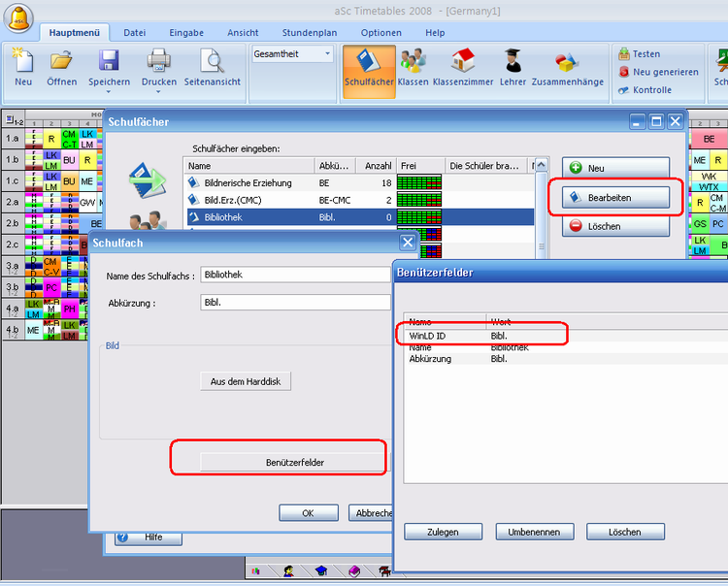
Task: Click book icon of Bild.Erz.(CMC) row
Action: [193, 200]
